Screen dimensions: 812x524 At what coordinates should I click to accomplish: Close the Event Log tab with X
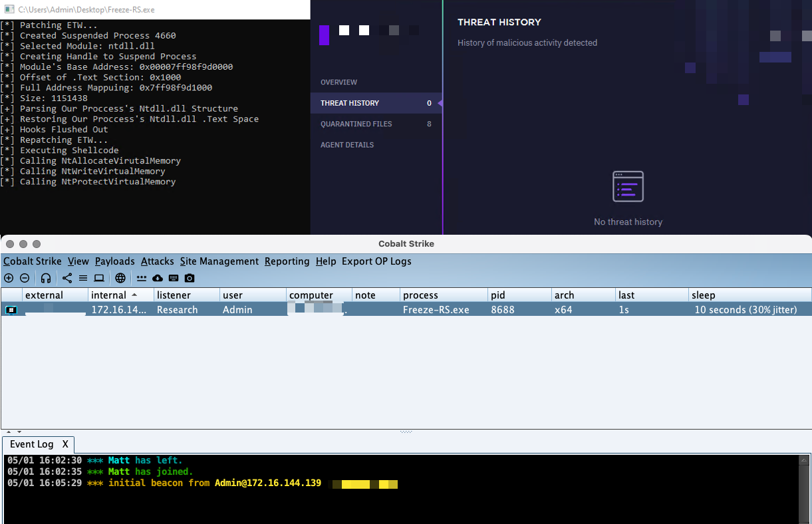[x=65, y=444]
